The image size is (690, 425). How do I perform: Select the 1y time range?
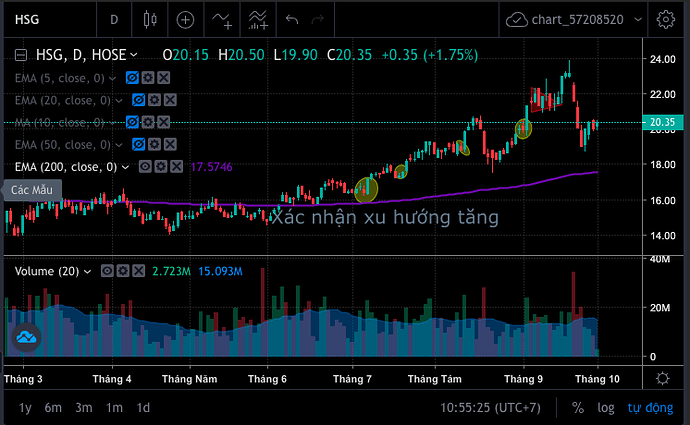coord(25,408)
